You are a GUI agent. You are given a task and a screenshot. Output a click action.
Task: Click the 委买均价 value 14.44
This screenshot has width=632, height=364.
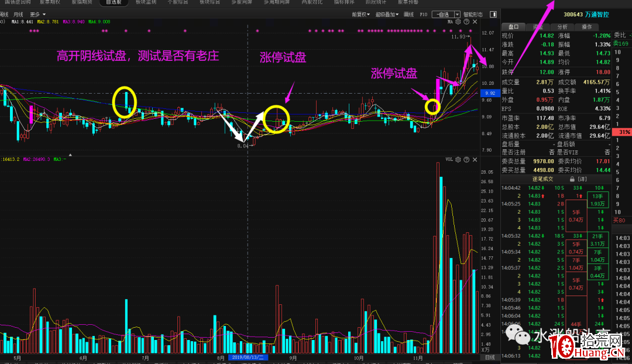[x=603, y=170]
